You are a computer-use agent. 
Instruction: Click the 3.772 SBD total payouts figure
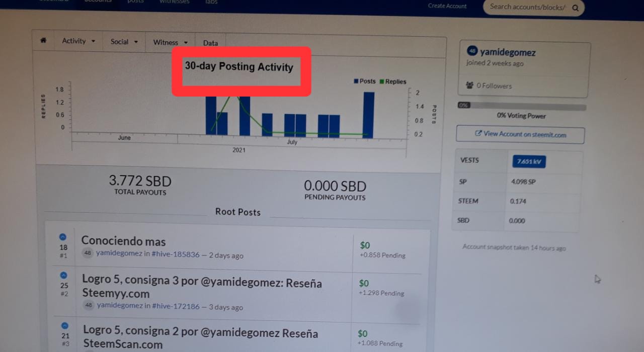tap(140, 181)
